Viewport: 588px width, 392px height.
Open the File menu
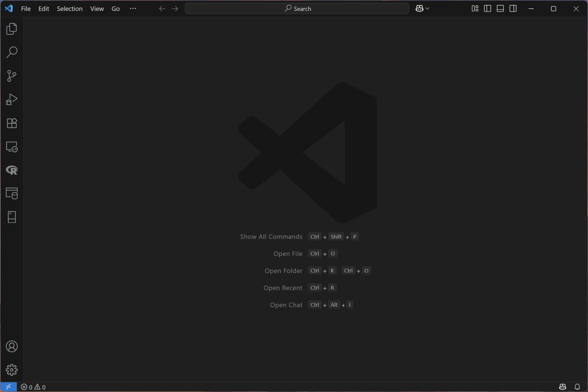point(26,9)
